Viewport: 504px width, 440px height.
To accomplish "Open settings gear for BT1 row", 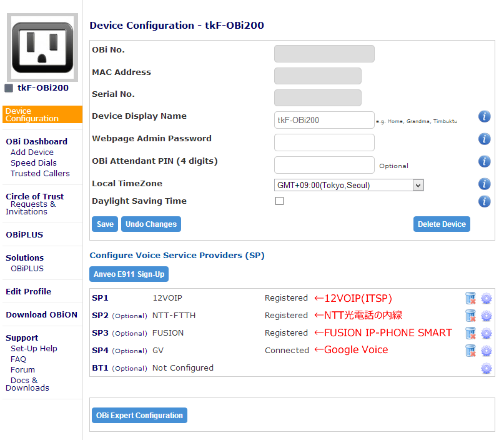I will [x=487, y=368].
